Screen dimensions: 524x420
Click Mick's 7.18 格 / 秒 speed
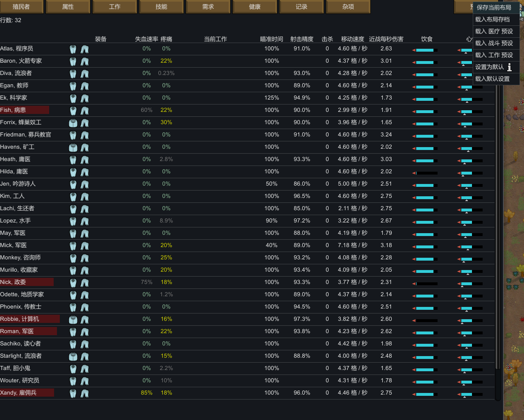[x=353, y=245]
